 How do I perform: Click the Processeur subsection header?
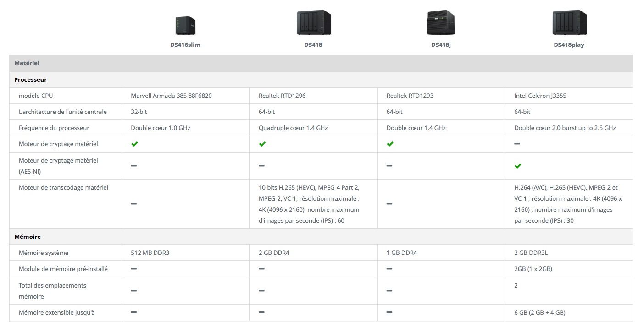(x=321, y=79)
